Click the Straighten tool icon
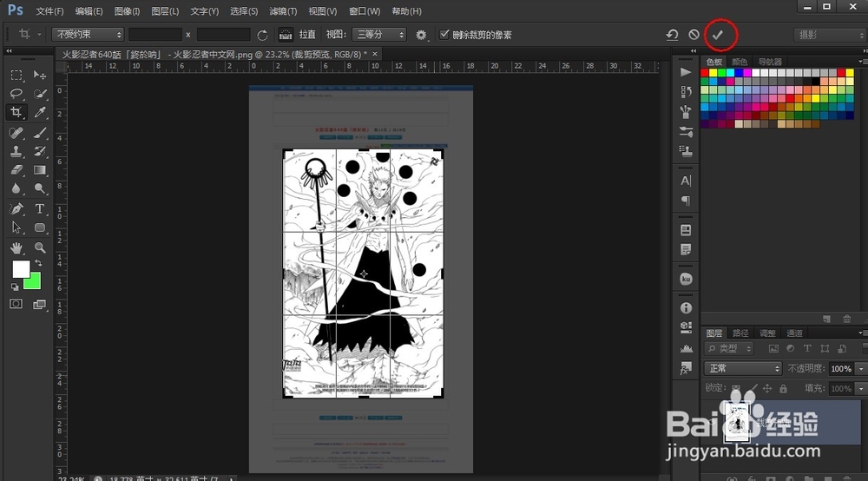The height and width of the screenshot is (481, 868). [x=285, y=35]
